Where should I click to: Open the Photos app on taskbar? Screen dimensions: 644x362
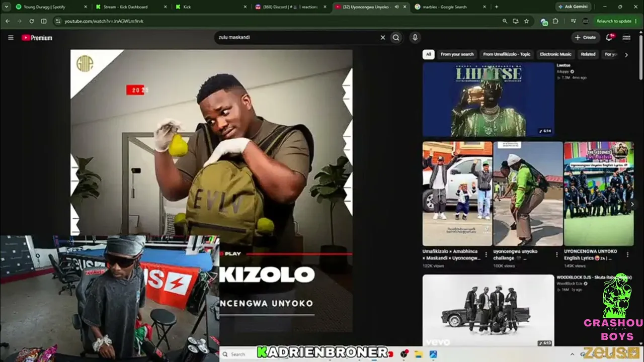(x=433, y=354)
